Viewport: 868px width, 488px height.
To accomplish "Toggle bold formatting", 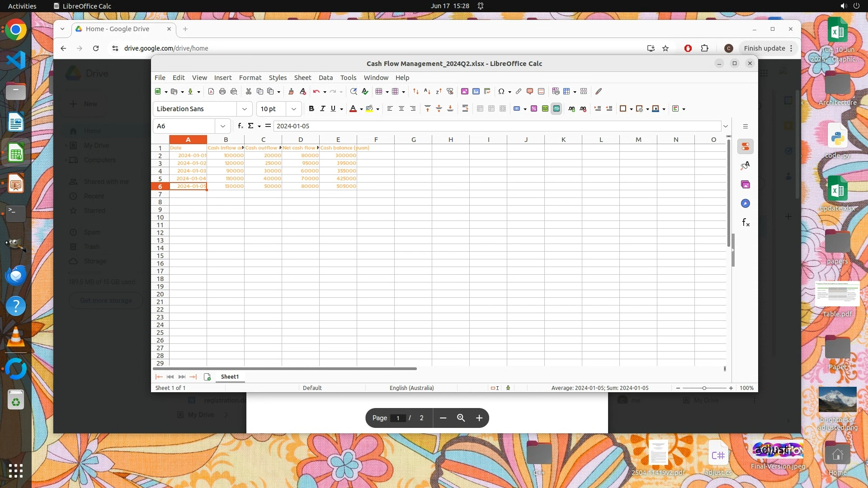I will tap(311, 109).
